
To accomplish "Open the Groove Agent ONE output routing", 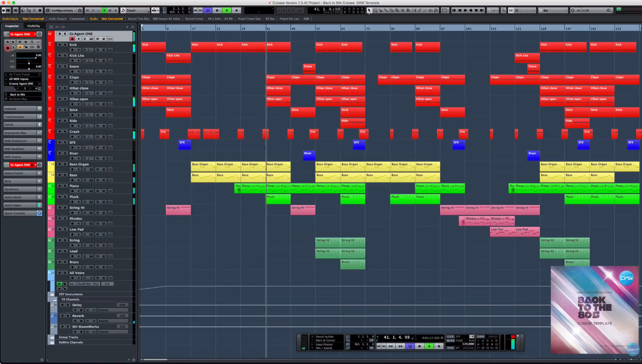I will point(23,84).
